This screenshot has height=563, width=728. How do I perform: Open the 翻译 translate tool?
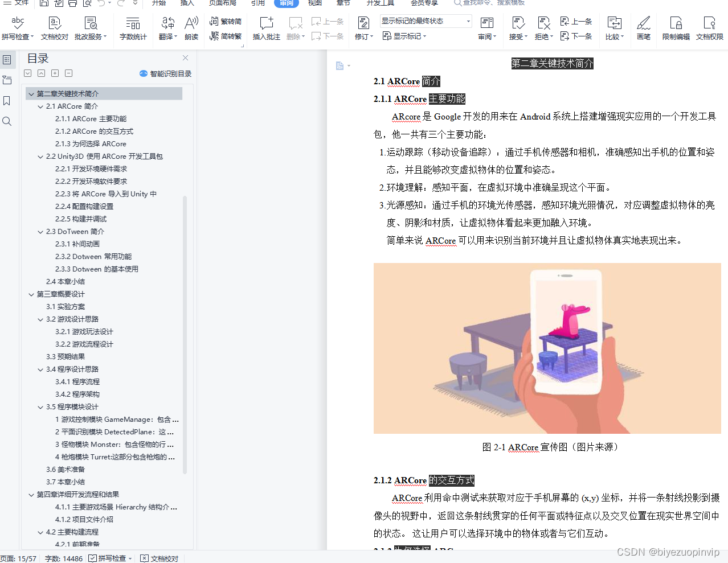pyautogui.click(x=167, y=27)
